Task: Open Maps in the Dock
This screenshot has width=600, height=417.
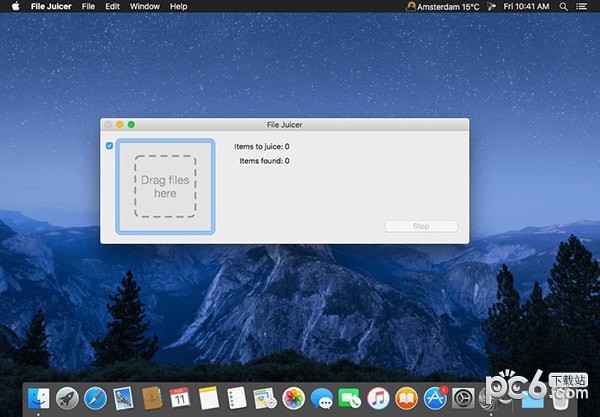Action: 265,398
